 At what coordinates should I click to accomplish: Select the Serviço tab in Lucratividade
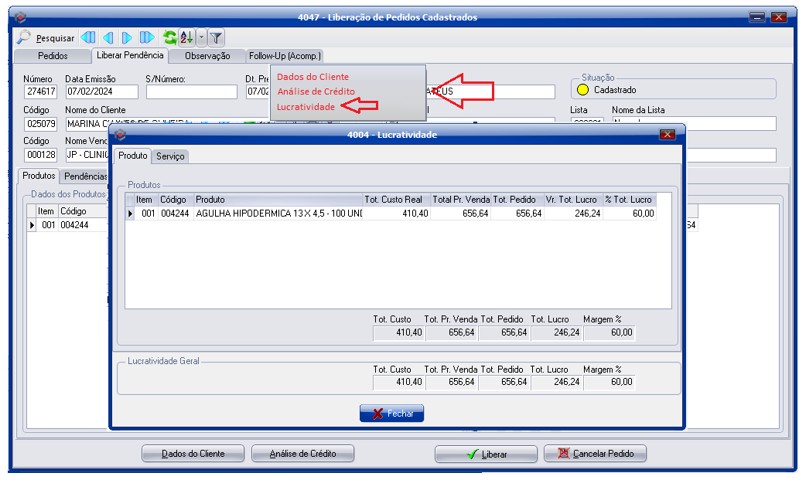point(170,156)
